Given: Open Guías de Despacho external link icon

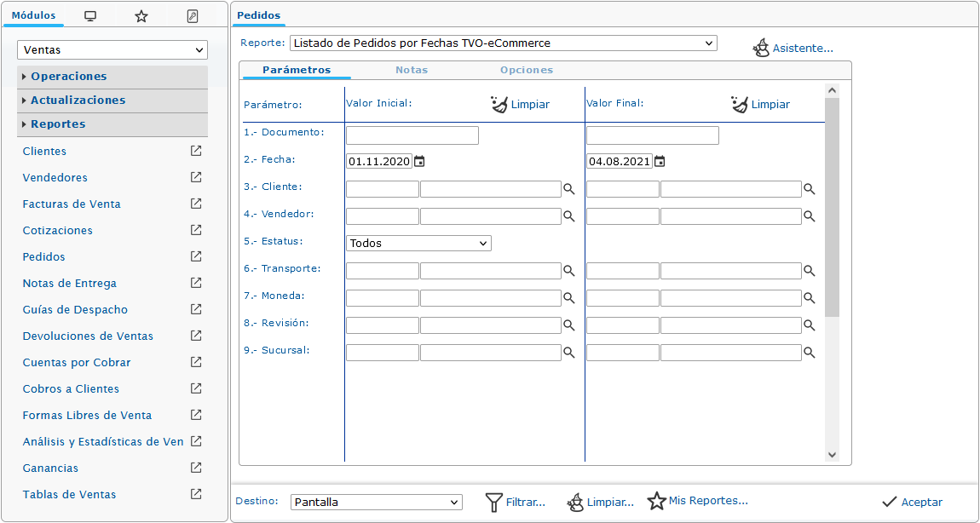Looking at the screenshot, I should tap(196, 309).
